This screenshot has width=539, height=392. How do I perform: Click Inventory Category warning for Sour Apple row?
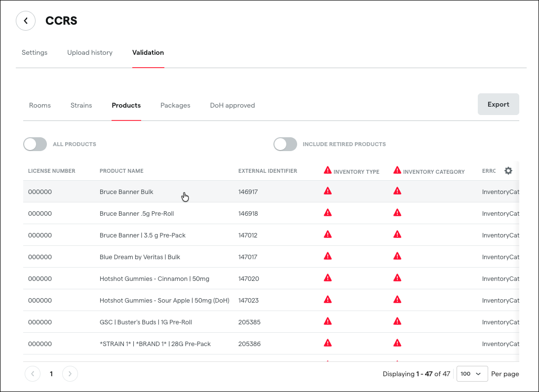(x=397, y=299)
